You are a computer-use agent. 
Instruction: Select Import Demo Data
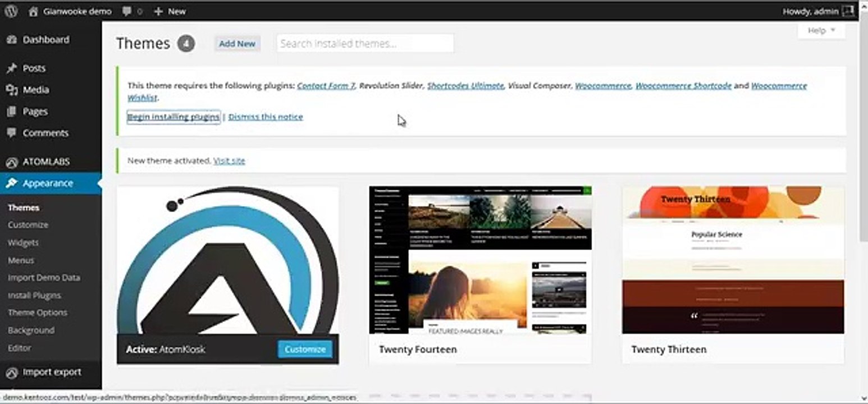pyautogui.click(x=44, y=278)
